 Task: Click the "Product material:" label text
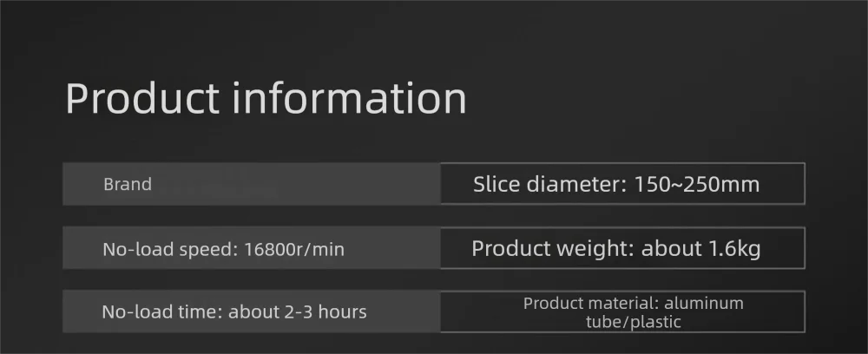coord(592,304)
